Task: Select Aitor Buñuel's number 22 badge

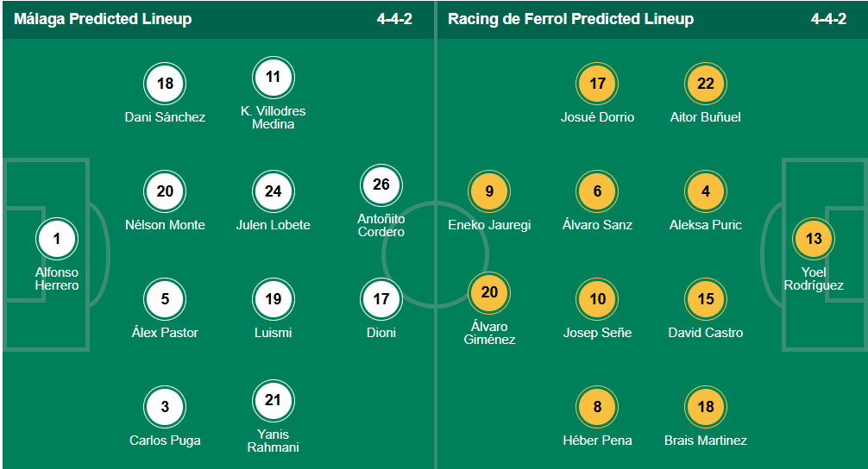Action: 705,84
